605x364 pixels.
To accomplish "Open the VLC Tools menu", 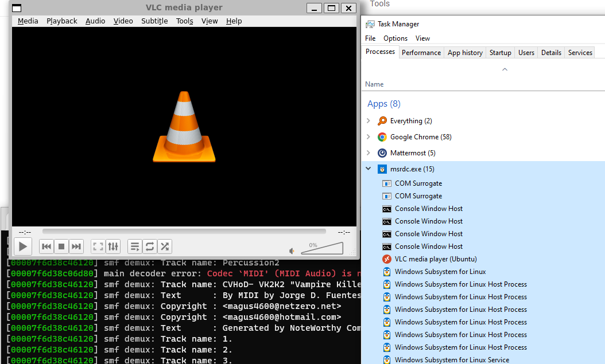I will tap(184, 21).
